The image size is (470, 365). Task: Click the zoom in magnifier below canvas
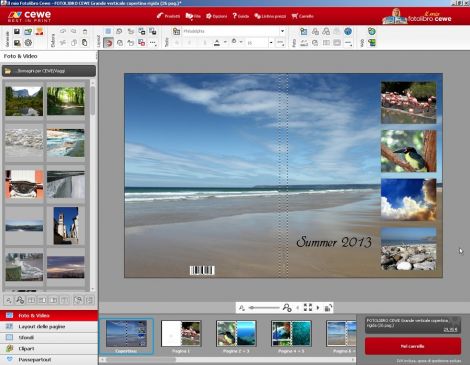pos(287,308)
